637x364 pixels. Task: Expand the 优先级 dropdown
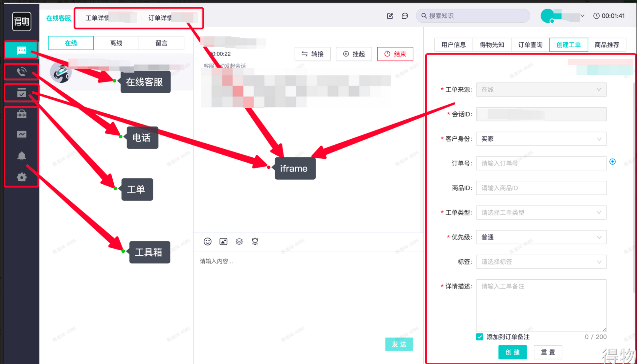541,237
